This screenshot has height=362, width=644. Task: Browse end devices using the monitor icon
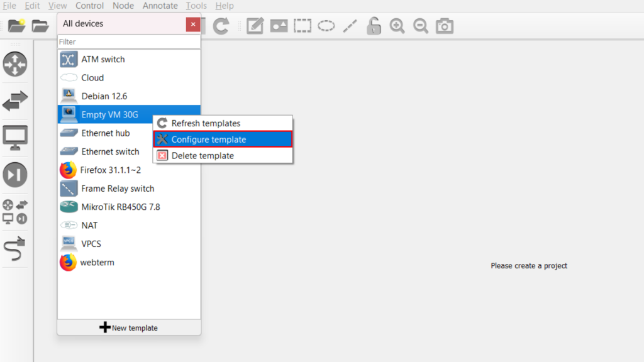point(15,136)
